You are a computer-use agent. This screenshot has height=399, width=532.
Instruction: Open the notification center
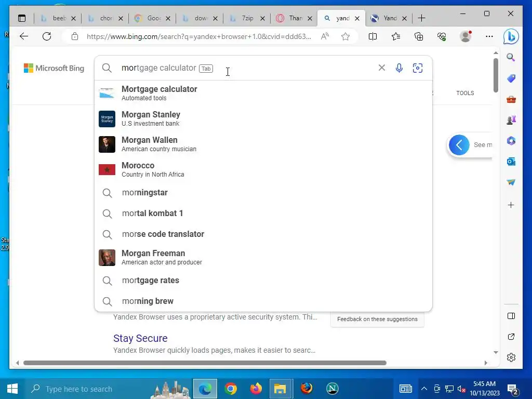pos(512,389)
